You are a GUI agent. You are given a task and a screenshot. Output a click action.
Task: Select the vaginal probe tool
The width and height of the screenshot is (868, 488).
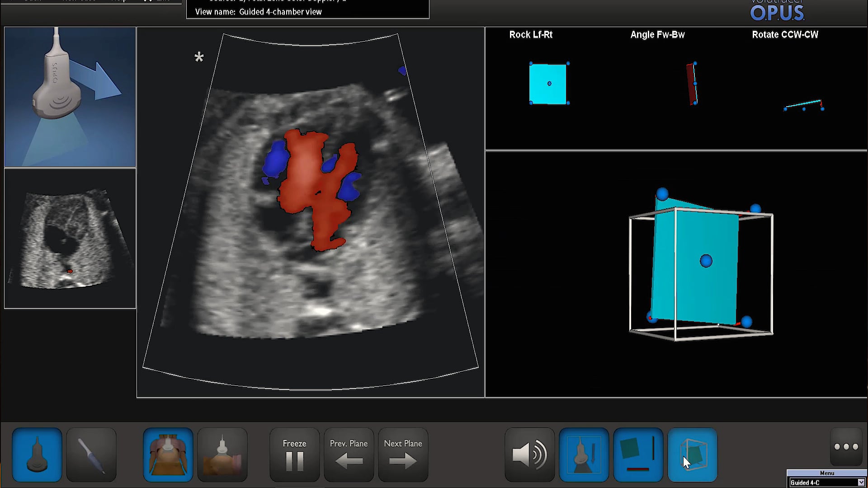point(91,454)
